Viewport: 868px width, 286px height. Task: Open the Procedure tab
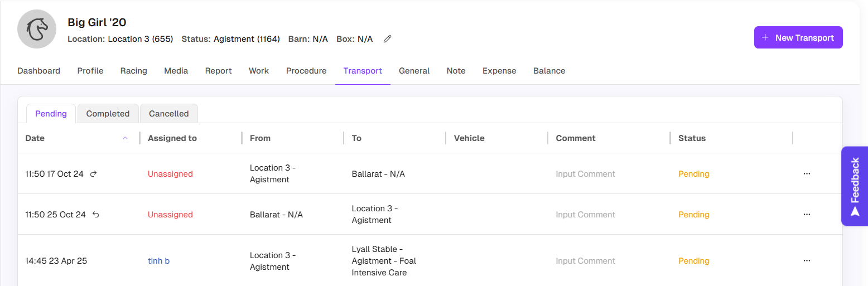(x=306, y=71)
